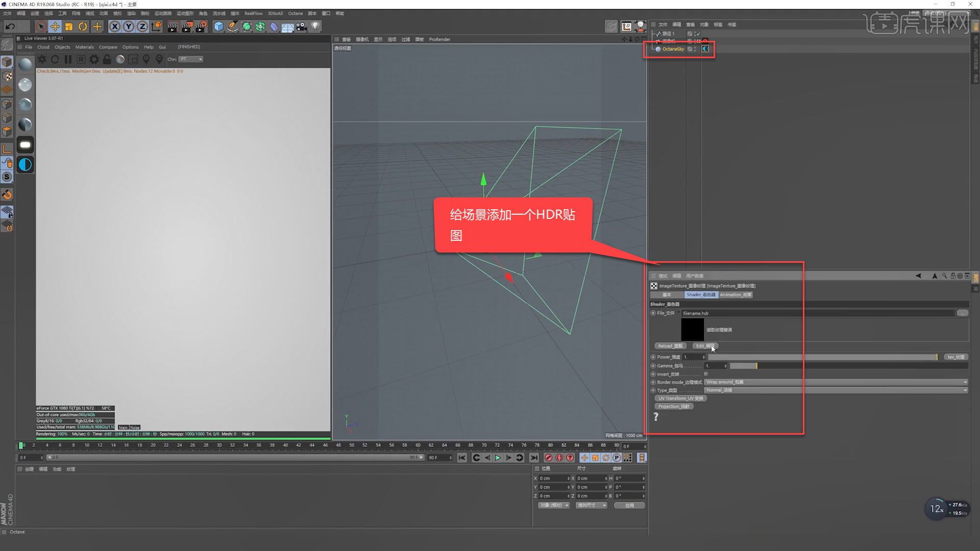The width and height of the screenshot is (980, 551).
Task: Toggle clay mode sphere in Live Viewer
Action: click(120, 59)
